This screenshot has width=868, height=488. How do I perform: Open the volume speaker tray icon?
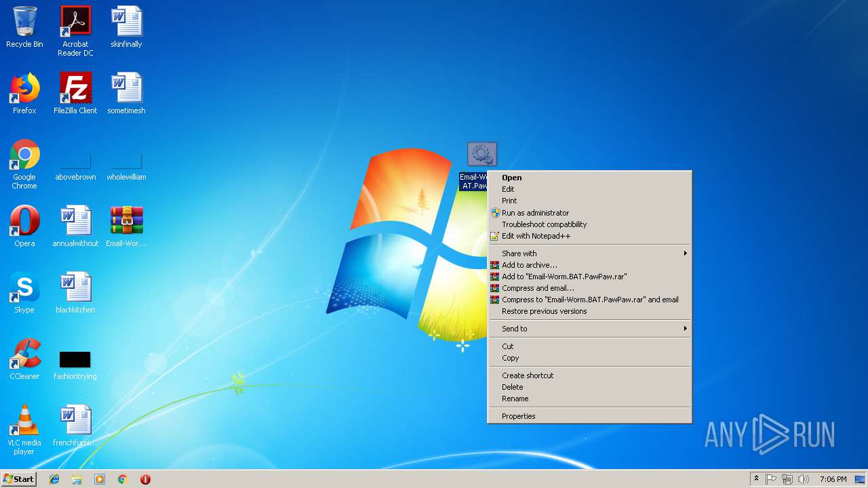804,479
